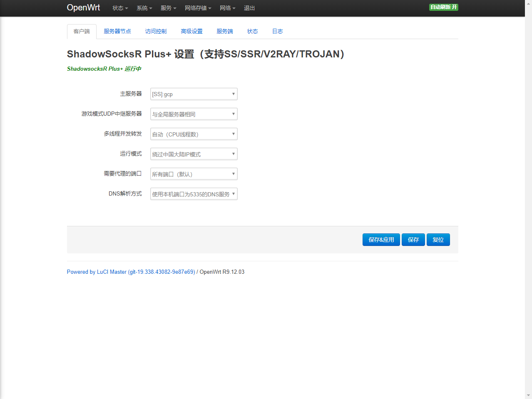The image size is (532, 399).
Task: Open the 高级设置 tab
Action: click(191, 31)
